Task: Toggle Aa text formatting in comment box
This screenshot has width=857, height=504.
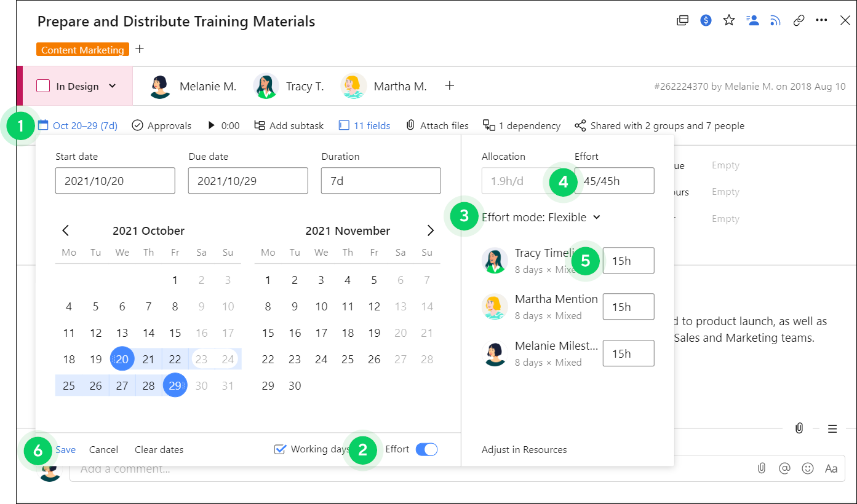Action: point(831,468)
